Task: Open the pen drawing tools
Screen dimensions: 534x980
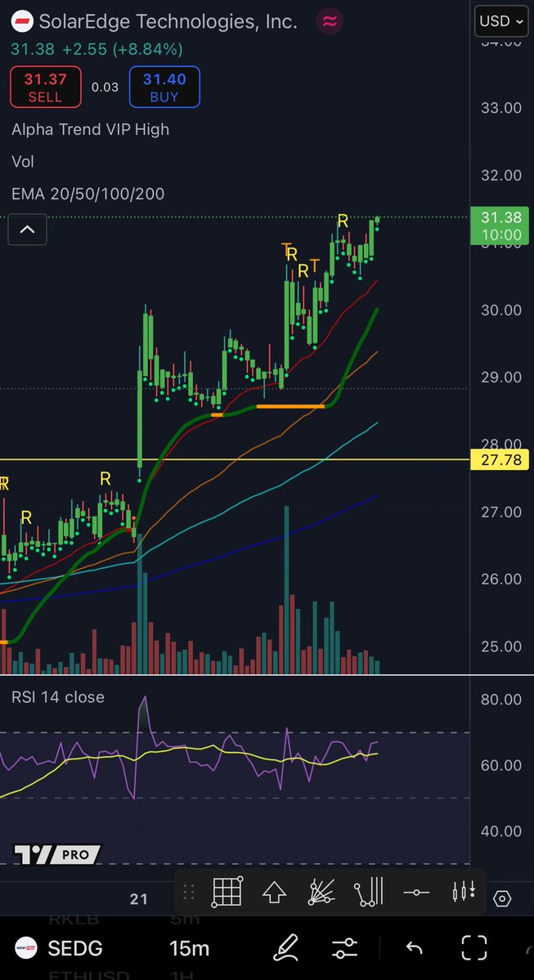Action: tap(285, 947)
